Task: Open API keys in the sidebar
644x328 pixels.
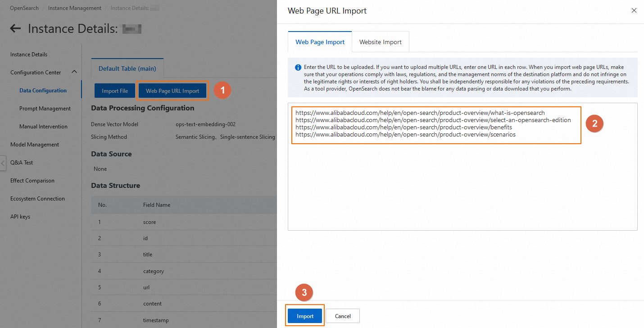Action: [20, 217]
